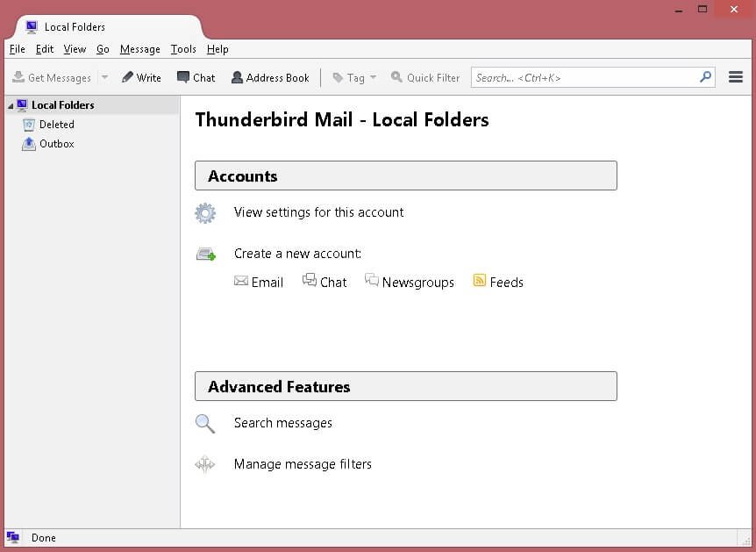Click the orange Feeds RSS icon
This screenshot has width=756, height=552.
point(479,280)
